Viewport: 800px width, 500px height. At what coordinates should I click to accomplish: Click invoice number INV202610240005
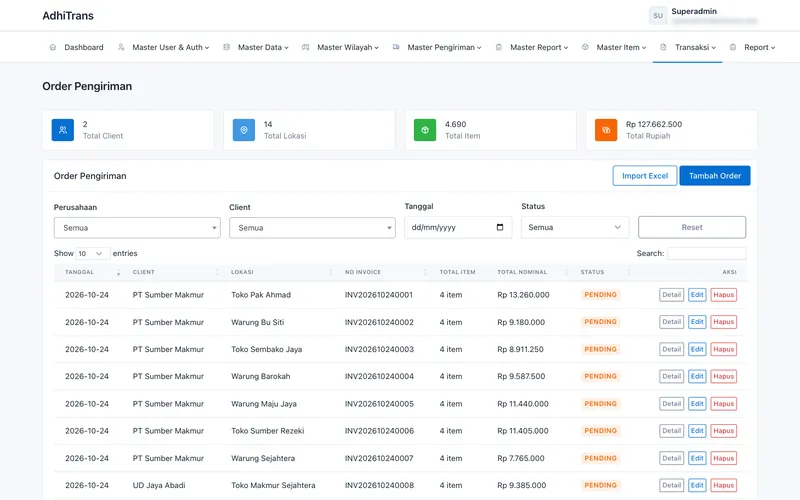pos(379,404)
